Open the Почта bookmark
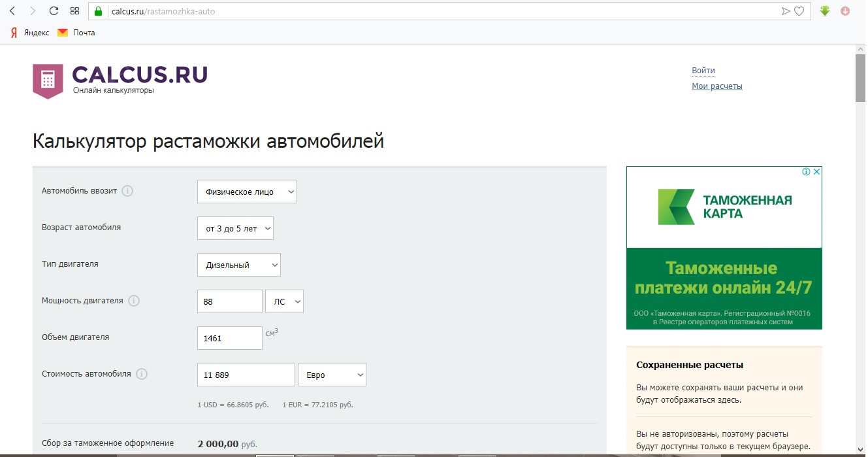 (76, 33)
